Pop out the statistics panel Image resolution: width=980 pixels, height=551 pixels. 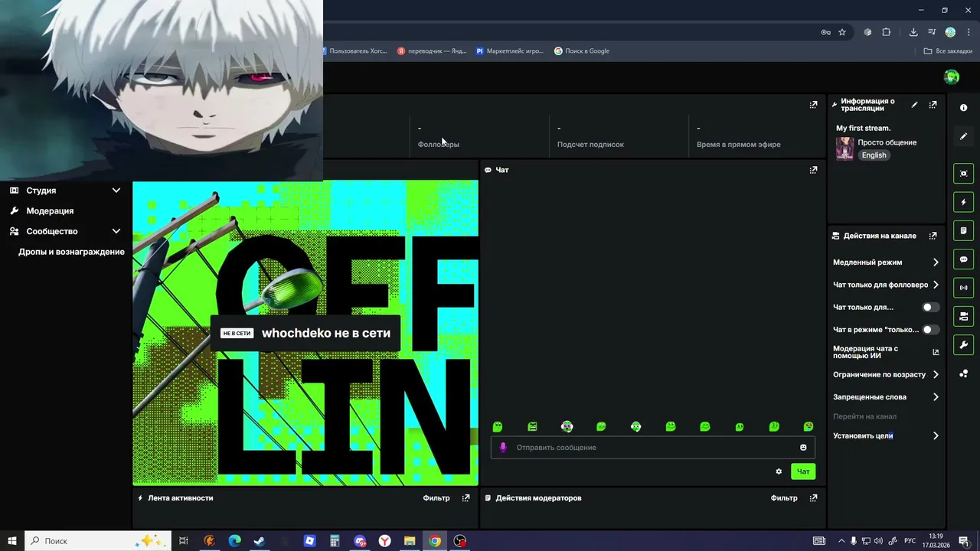(x=813, y=105)
